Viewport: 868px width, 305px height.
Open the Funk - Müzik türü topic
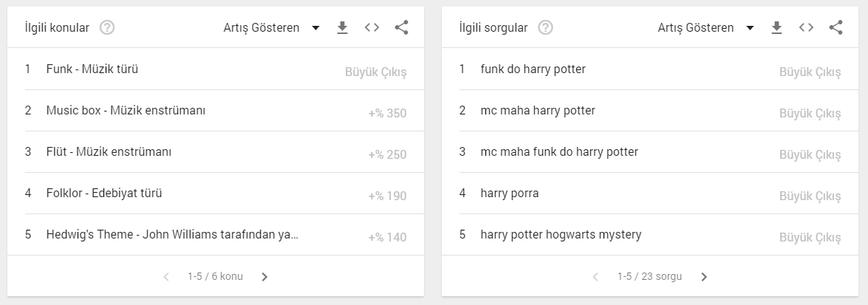(x=216, y=69)
